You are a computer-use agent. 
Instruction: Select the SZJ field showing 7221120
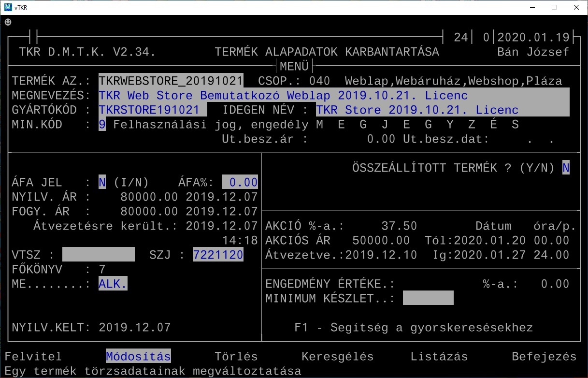click(218, 255)
